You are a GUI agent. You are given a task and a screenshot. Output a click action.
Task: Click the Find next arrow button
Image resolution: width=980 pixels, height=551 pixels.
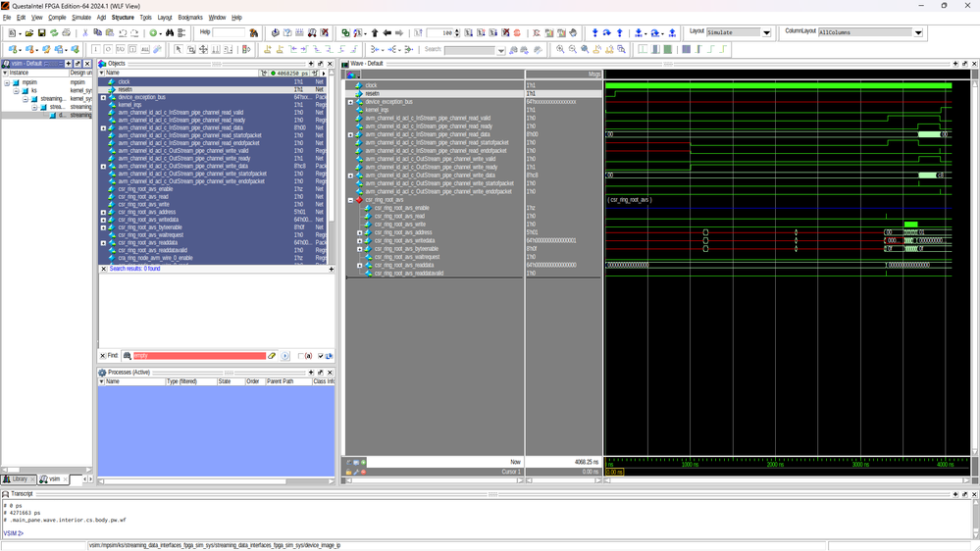(285, 356)
